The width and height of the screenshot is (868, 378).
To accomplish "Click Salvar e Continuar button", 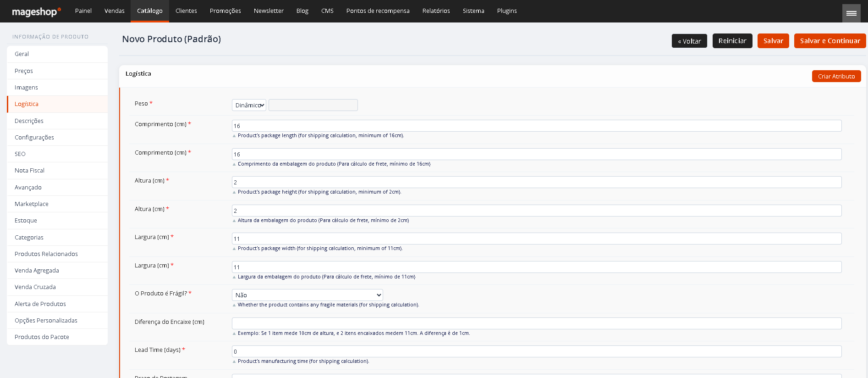I will 830,41.
